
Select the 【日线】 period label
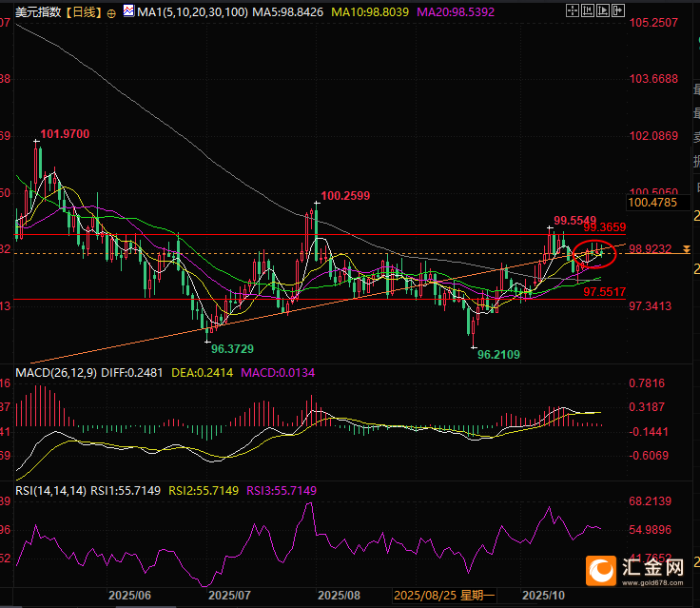(x=85, y=12)
